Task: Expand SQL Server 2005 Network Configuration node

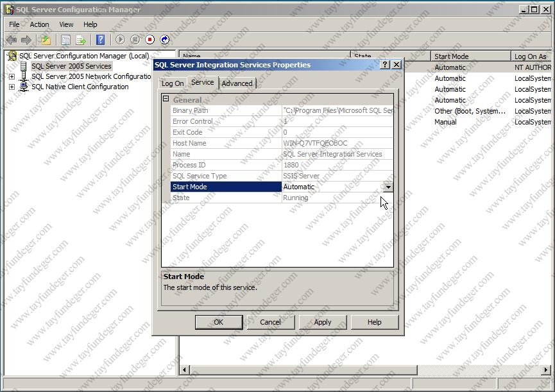Action: 12,76
